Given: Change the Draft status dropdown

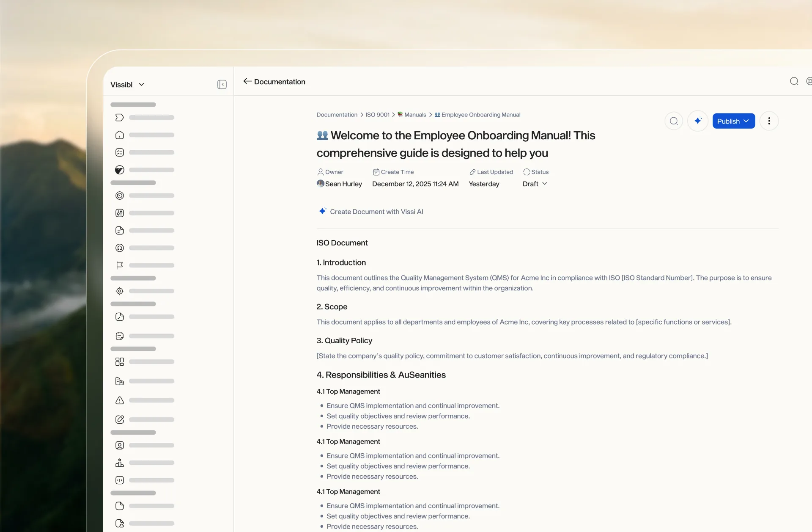Looking at the screenshot, I should pyautogui.click(x=535, y=184).
